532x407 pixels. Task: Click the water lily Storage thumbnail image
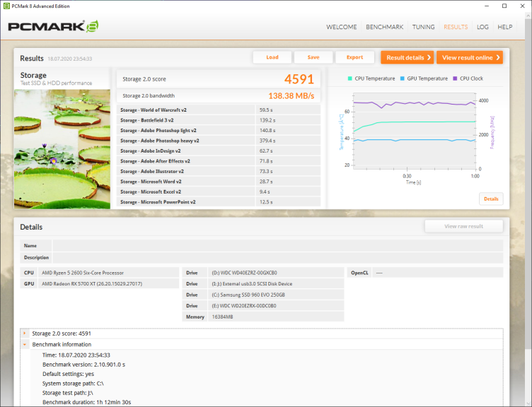pyautogui.click(x=62, y=149)
